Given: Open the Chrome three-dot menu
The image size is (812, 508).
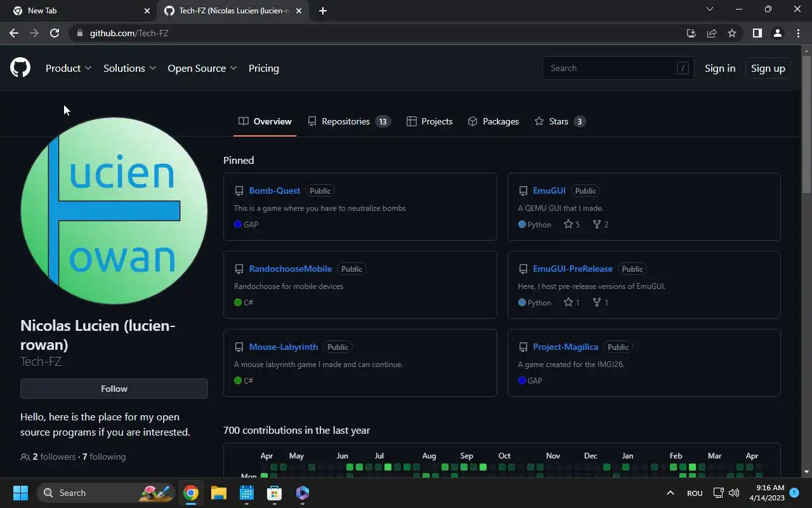Looking at the screenshot, I should tap(798, 33).
